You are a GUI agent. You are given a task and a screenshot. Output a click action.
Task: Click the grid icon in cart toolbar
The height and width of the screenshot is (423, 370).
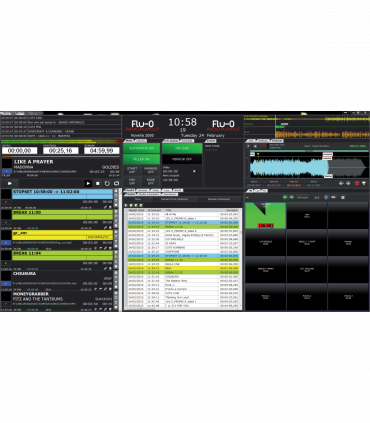click(342, 197)
